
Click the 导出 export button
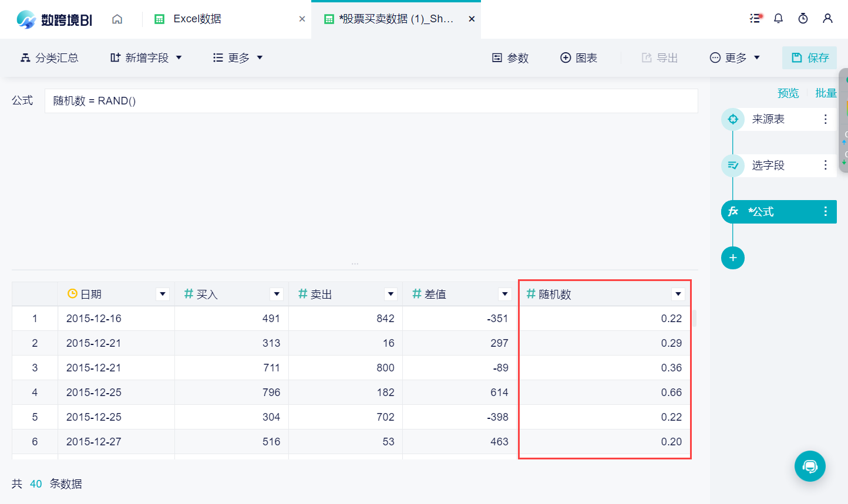pyautogui.click(x=659, y=57)
